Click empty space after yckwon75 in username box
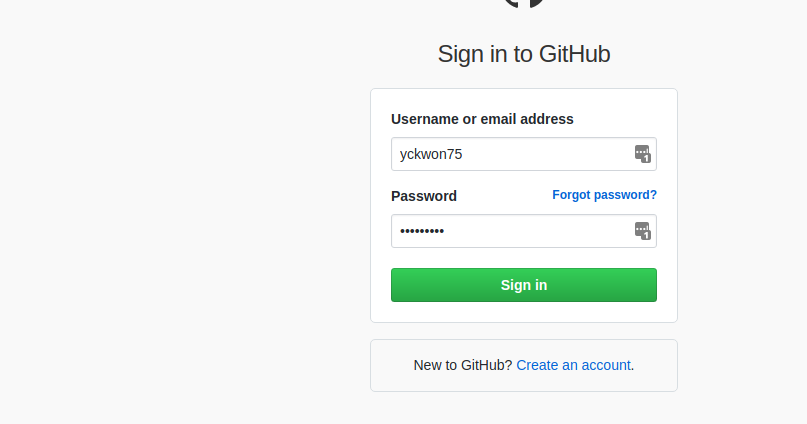807x424 pixels. 546,154
